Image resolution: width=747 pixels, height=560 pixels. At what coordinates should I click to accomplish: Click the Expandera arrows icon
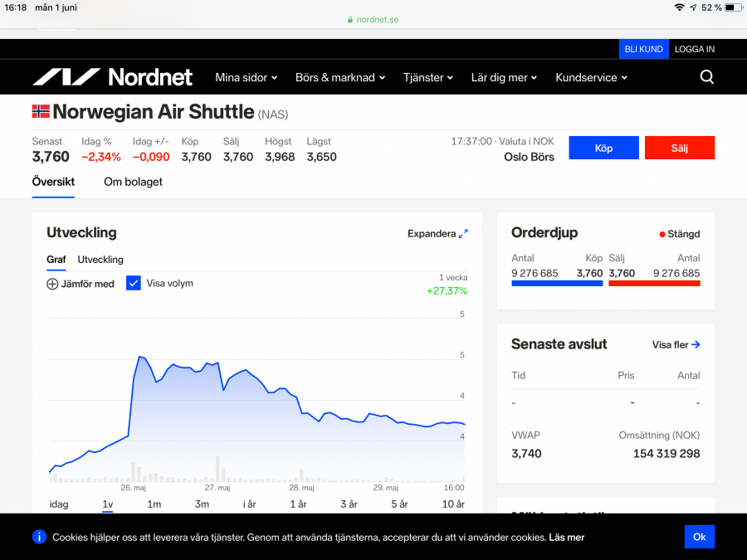coord(463,234)
